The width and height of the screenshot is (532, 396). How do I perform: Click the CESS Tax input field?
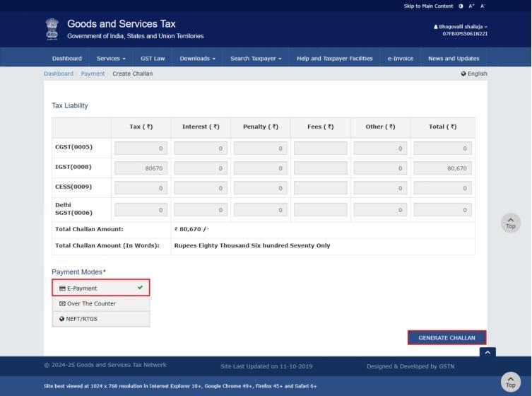(141, 188)
